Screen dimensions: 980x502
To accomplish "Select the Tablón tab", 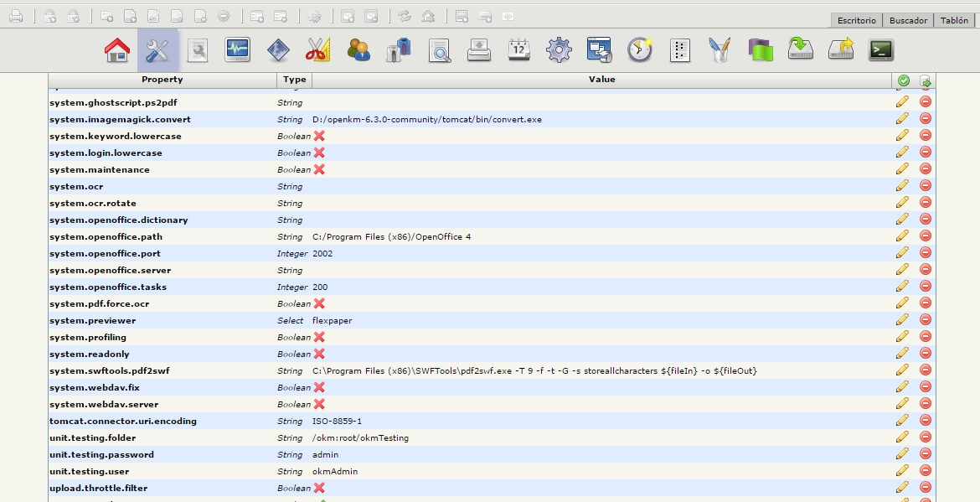I will [x=954, y=20].
